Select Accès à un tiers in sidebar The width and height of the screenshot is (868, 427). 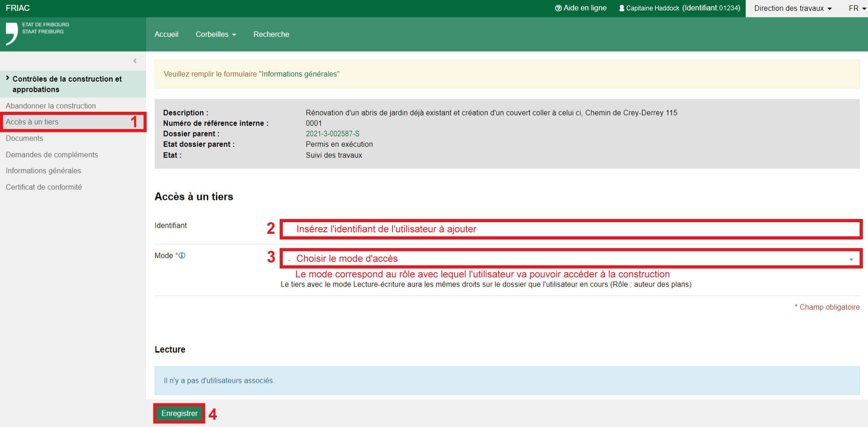32,122
